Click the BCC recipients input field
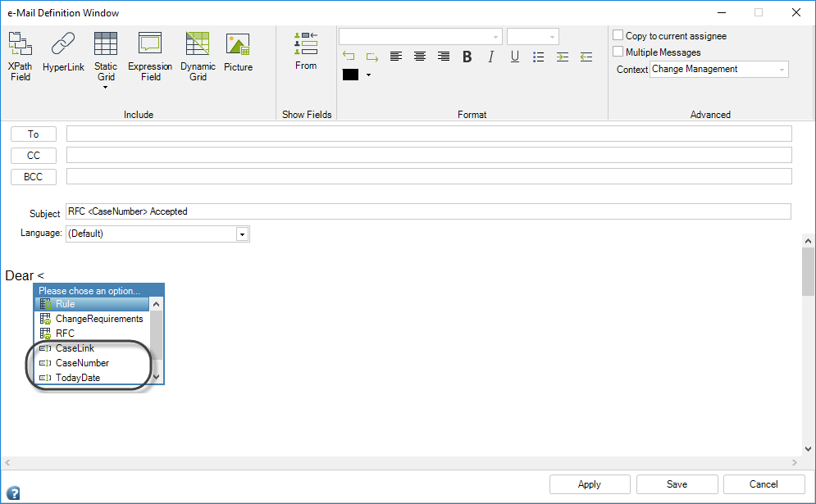The image size is (816, 504). click(429, 176)
